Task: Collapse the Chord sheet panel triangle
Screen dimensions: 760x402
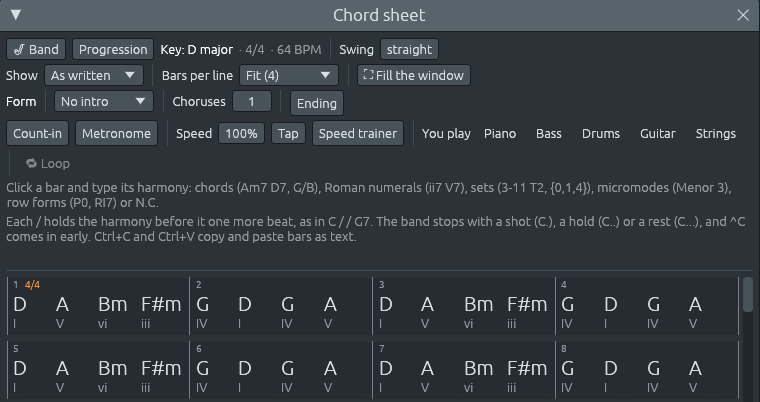Action: pyautogui.click(x=16, y=15)
